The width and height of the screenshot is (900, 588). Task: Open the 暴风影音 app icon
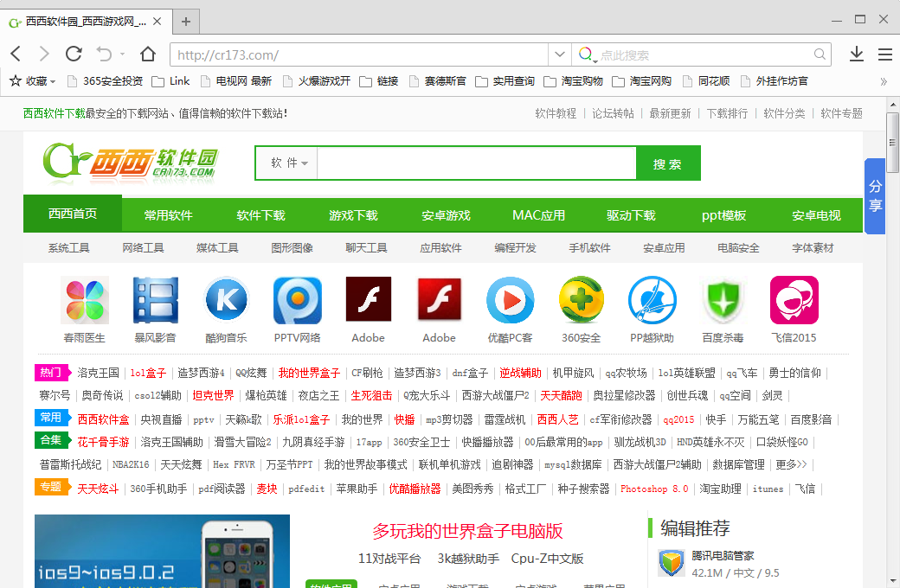pos(156,300)
